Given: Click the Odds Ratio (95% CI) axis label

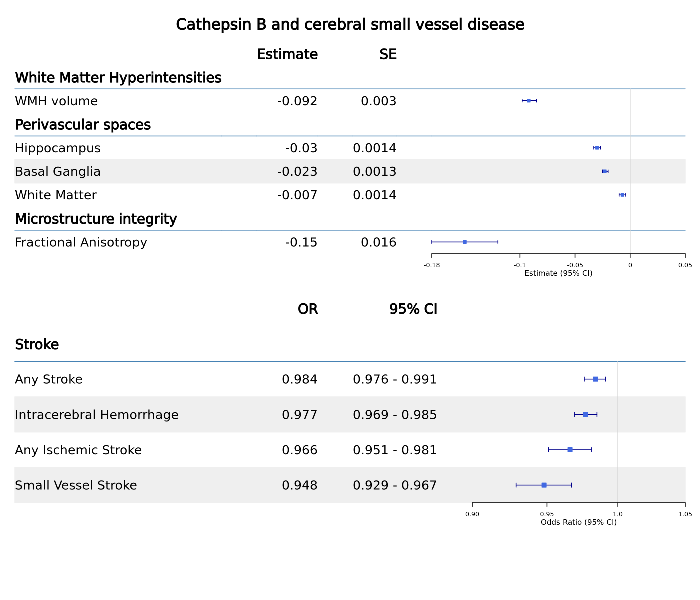Looking at the screenshot, I should pos(579,522).
